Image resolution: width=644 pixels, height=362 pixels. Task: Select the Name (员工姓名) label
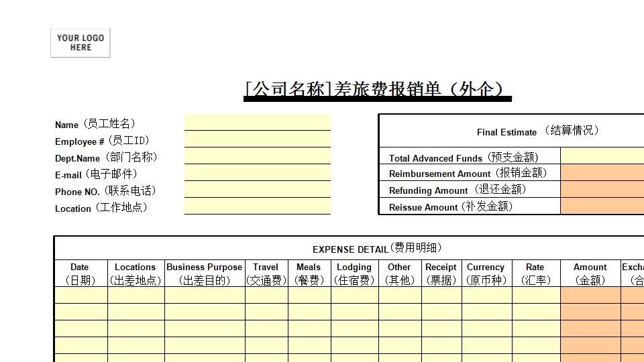pos(95,124)
